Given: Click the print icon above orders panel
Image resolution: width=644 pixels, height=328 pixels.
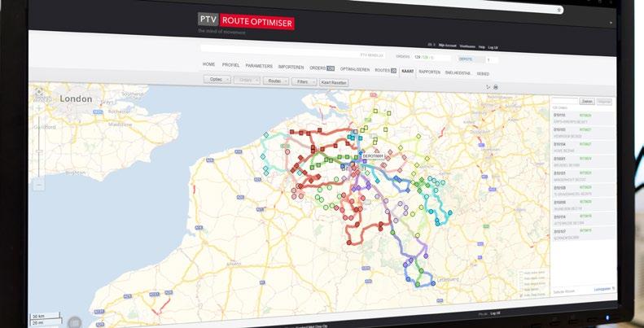Looking at the screenshot, I should (495, 87).
